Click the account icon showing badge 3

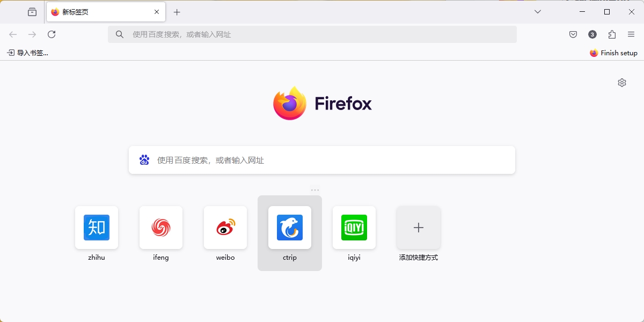(592, 34)
